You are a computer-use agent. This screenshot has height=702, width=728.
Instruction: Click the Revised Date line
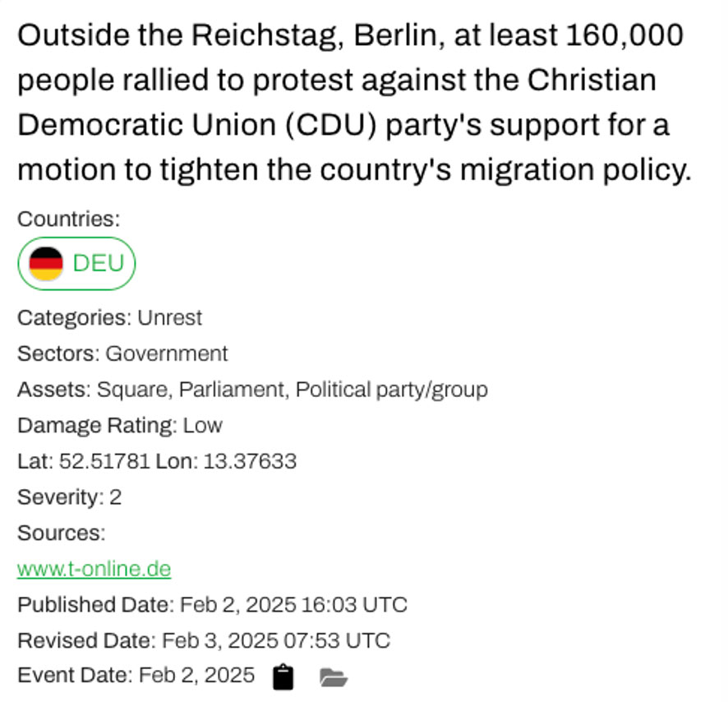pyautogui.click(x=204, y=640)
